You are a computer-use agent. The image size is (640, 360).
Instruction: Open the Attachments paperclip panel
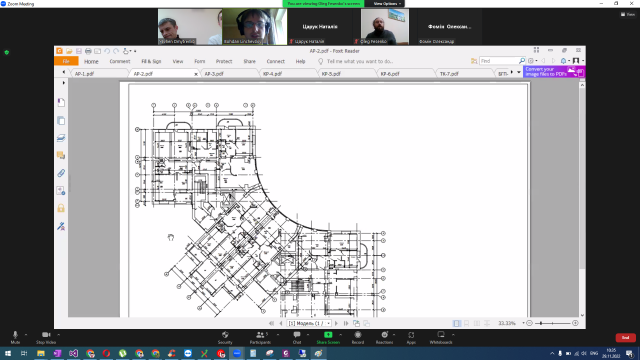pos(61,173)
